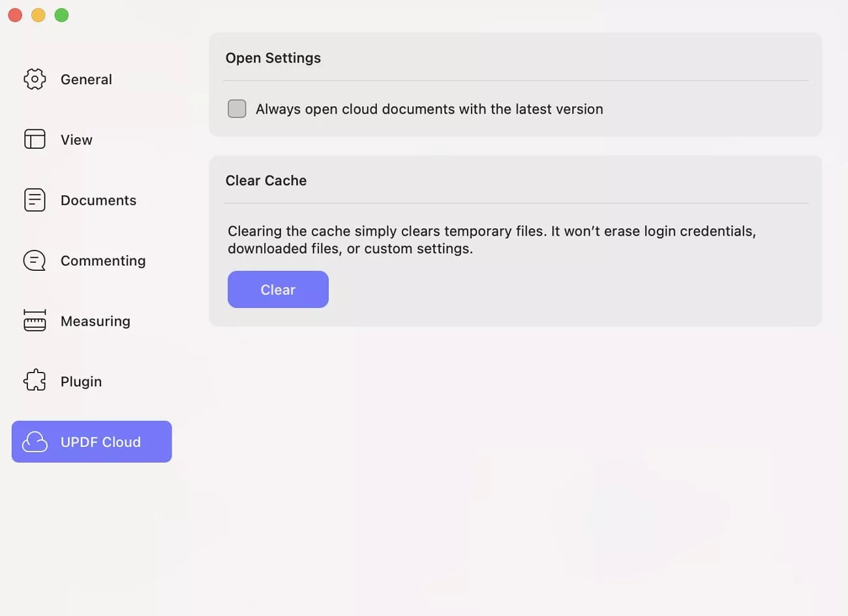The width and height of the screenshot is (848, 616).
Task: Enable always open cloud documents checkbox
Action: [x=237, y=108]
